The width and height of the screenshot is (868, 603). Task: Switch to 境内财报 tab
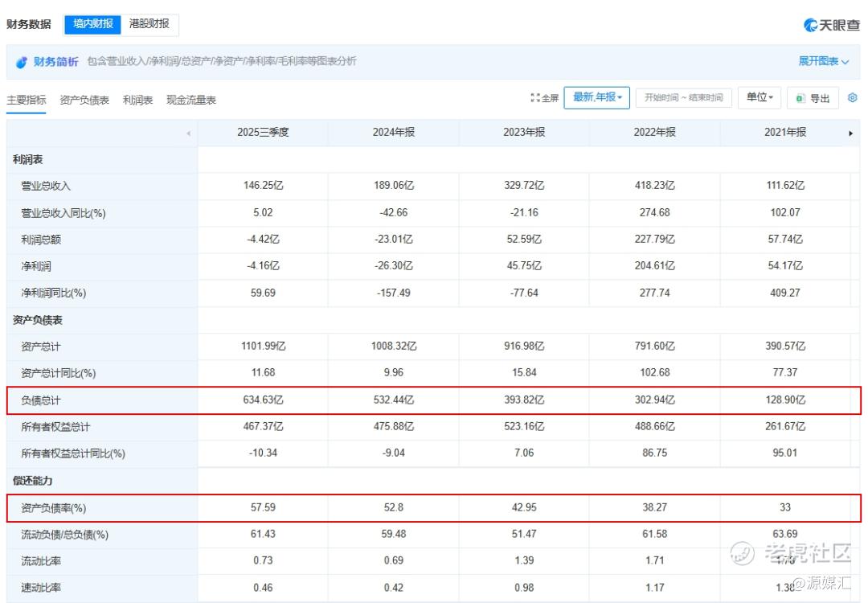point(92,24)
